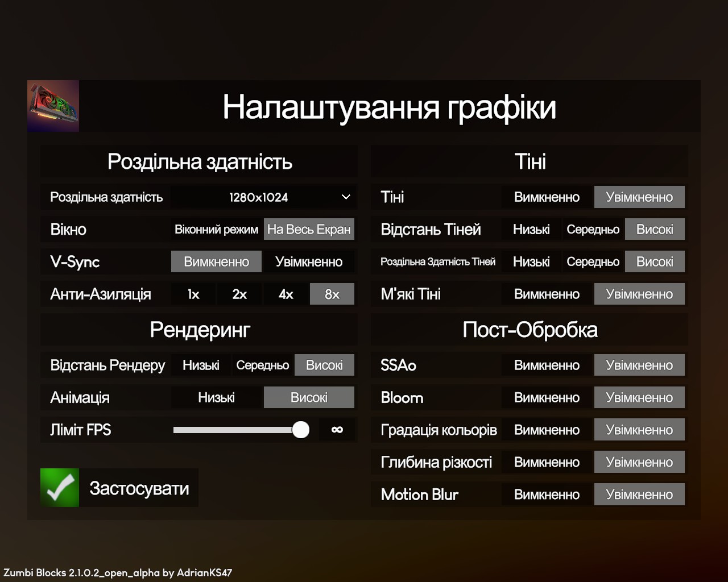Enable Глибина різкості depth of field

tap(639, 463)
